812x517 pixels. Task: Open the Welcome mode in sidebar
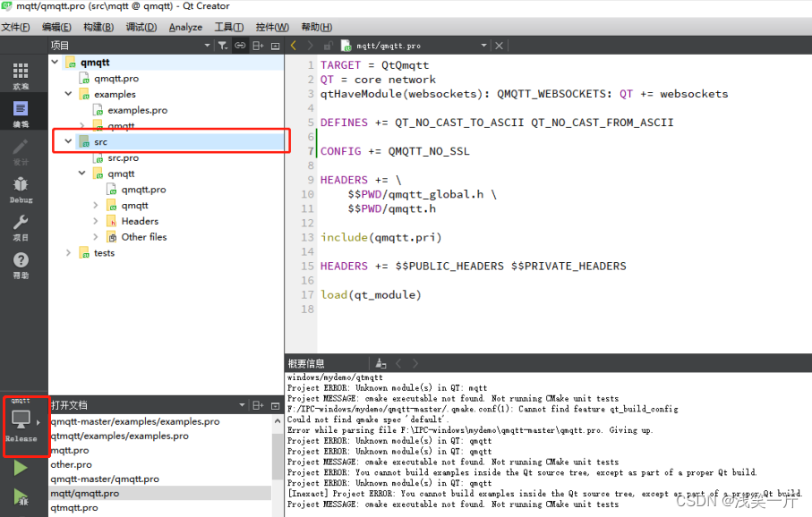click(21, 75)
